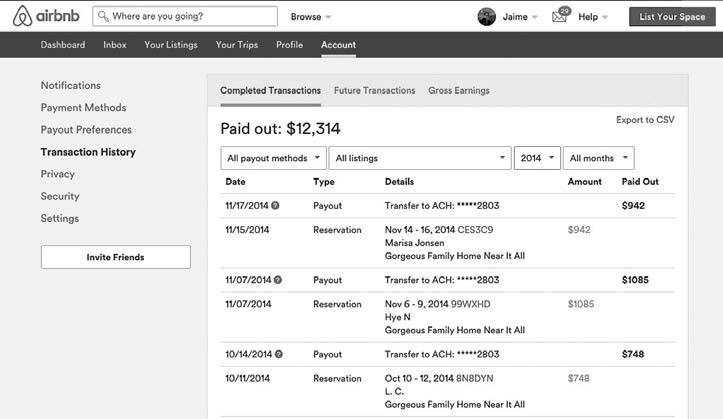
Task: Click the Airbnb logo
Action: coord(44,16)
